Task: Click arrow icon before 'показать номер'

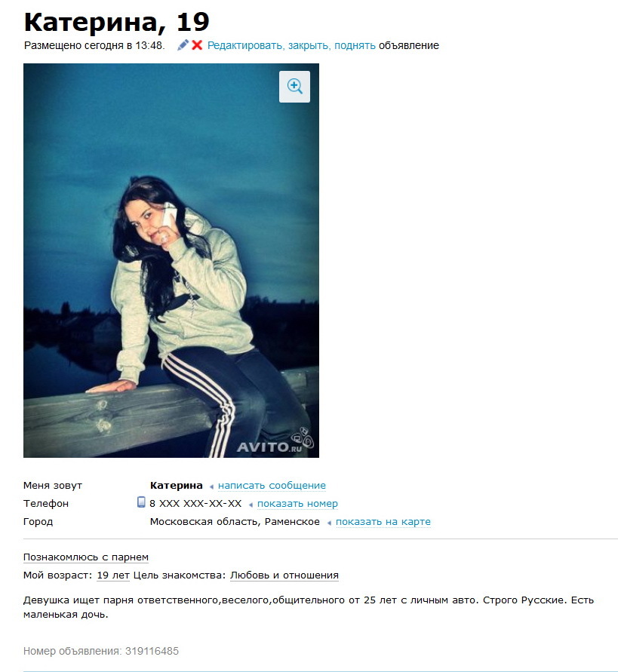Action: click(x=251, y=505)
